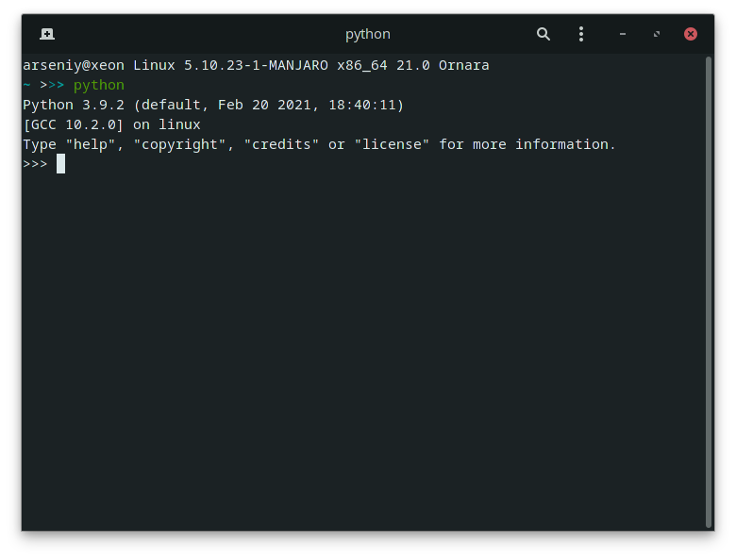
Task: Click the "python" window title
Action: (368, 34)
